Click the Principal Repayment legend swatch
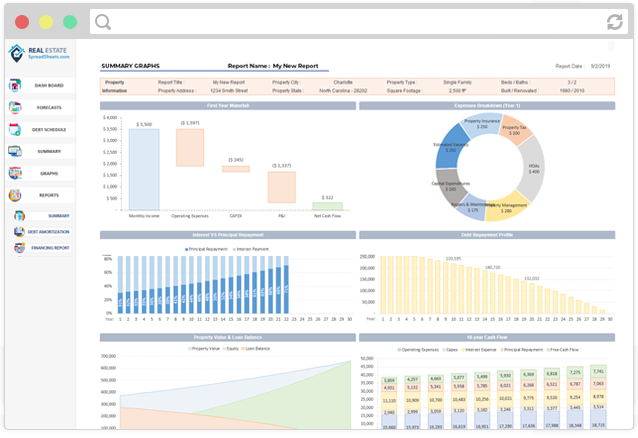This screenshot has width=638, height=438. (x=186, y=249)
